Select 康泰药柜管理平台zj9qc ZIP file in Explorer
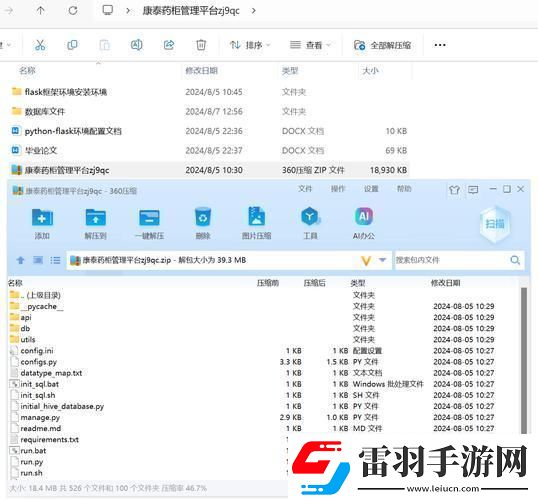 click(209, 170)
